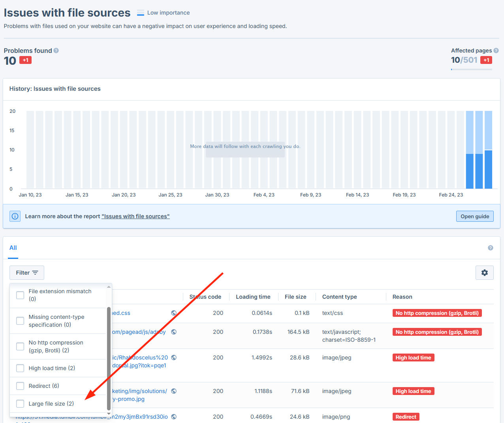Screen dimensions: 504x423
Task: Open "Issues with file sources" report link
Action: click(x=135, y=216)
